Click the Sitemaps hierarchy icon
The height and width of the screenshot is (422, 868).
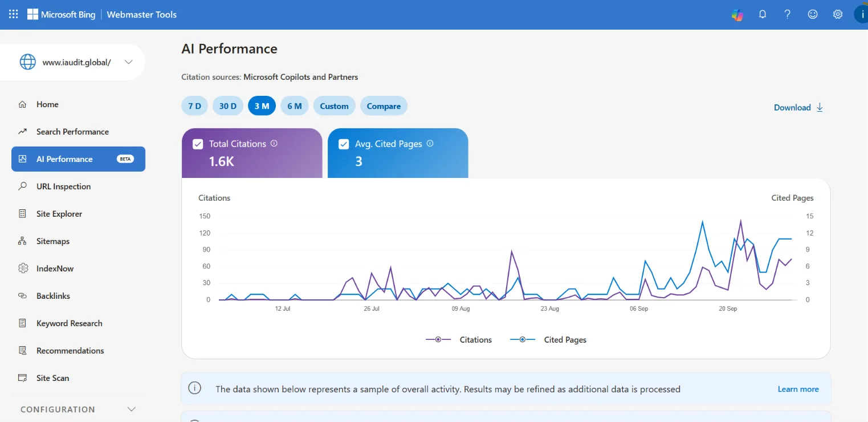(22, 241)
